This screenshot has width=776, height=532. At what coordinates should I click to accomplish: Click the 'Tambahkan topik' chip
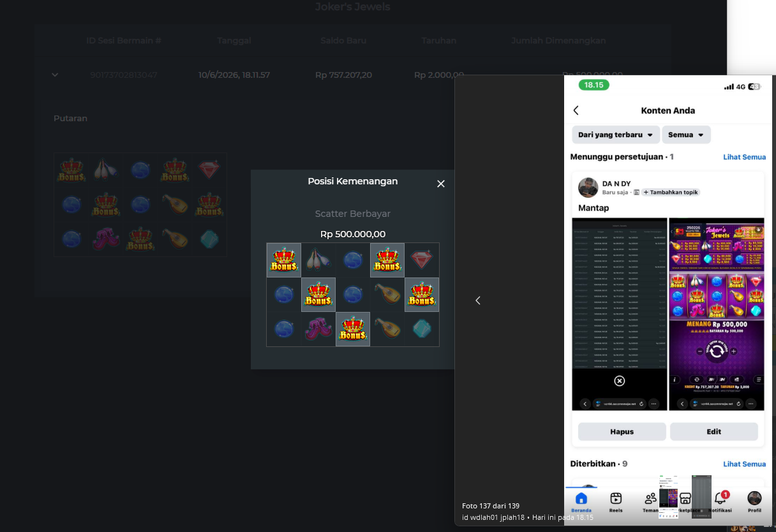tap(671, 192)
